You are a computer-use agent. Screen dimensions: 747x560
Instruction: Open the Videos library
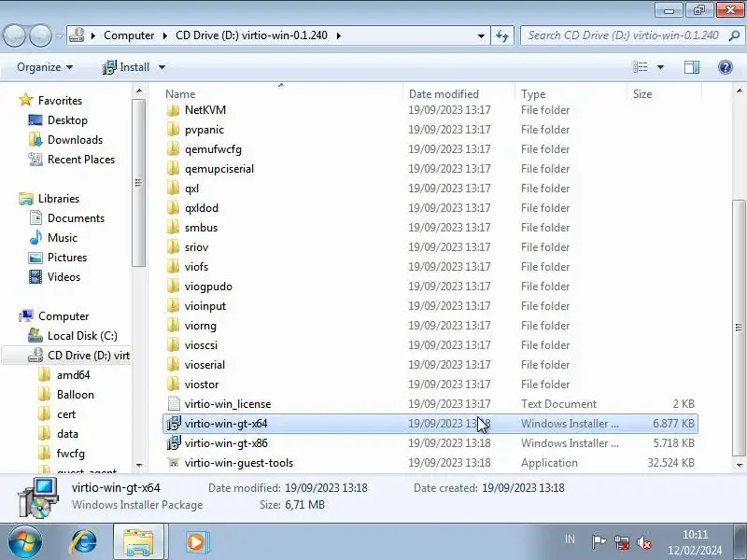click(x=63, y=276)
